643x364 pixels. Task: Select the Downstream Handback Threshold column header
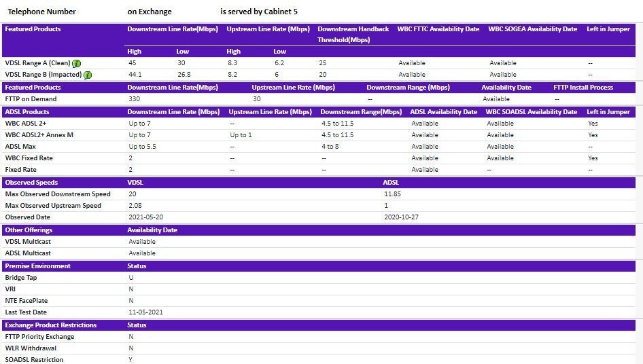click(x=353, y=34)
